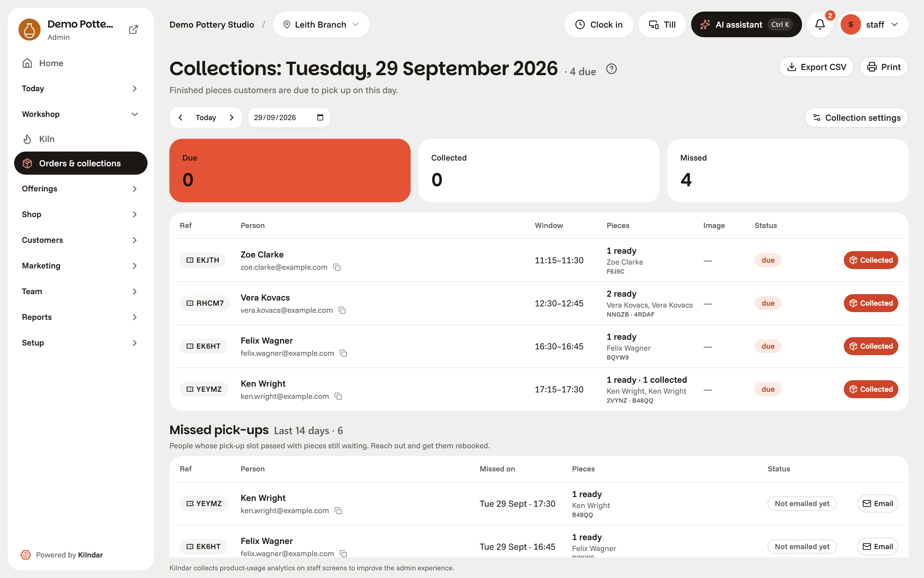Screen dimensions: 924x578
Task: Expand the Customers sidebar section
Action: [81, 240]
